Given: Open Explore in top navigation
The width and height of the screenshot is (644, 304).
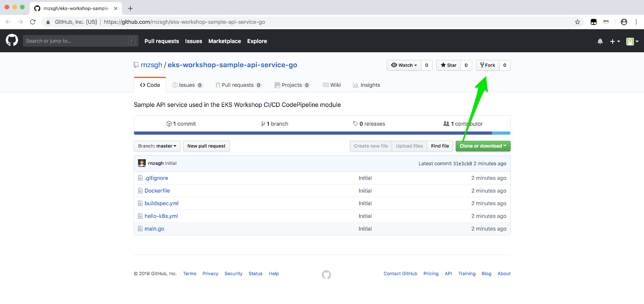Looking at the screenshot, I should pos(257,41).
